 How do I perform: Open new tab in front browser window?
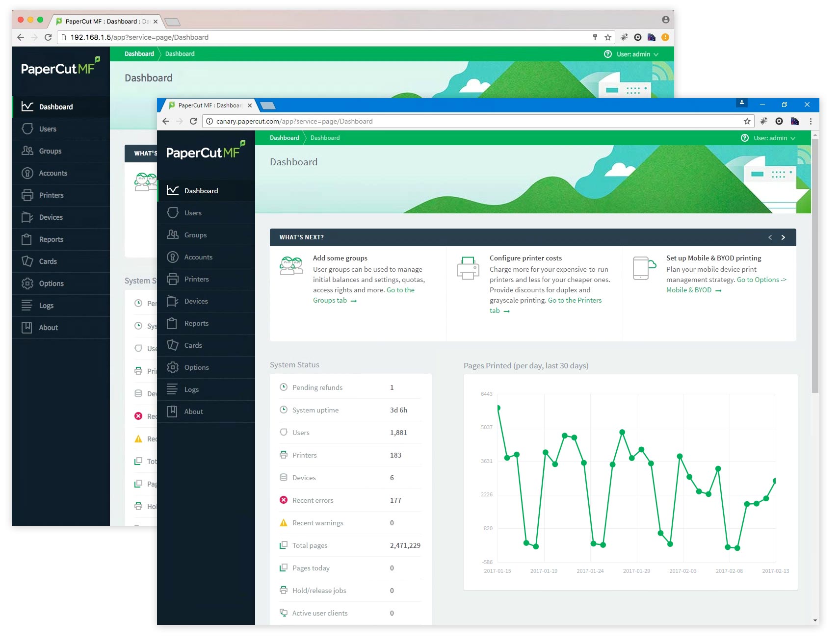point(267,105)
